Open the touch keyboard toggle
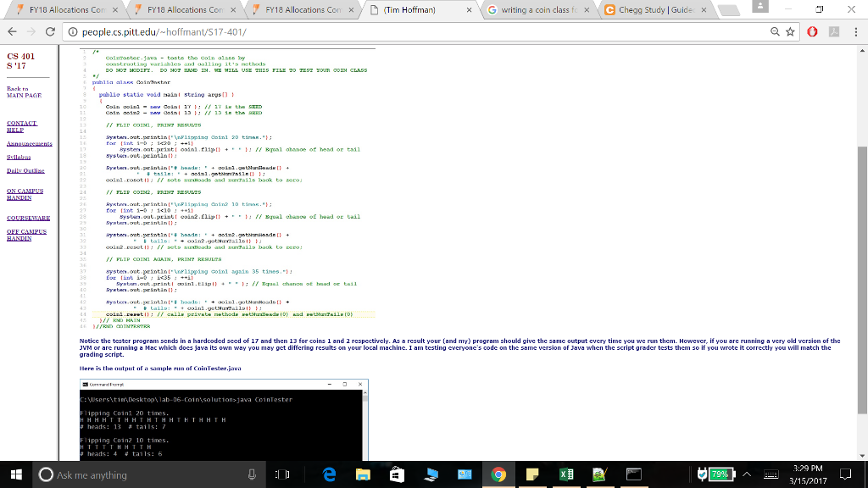 [x=772, y=475]
